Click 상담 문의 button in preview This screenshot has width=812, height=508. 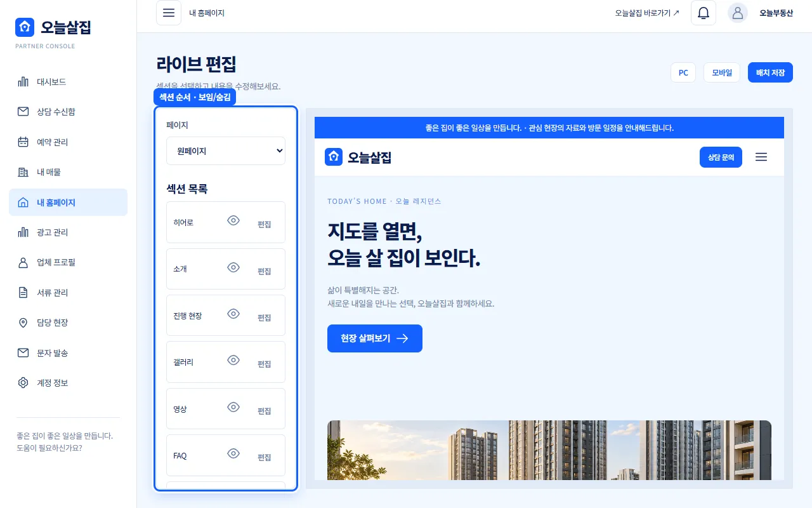coord(721,157)
